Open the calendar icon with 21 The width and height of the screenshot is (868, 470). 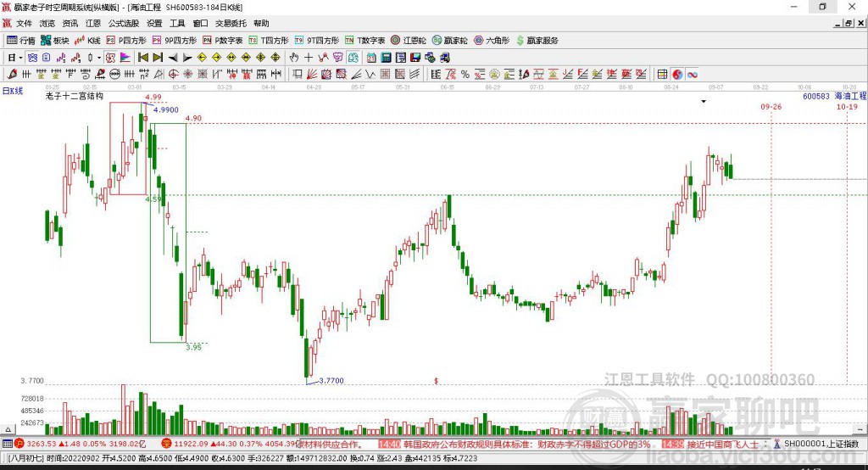point(371,58)
